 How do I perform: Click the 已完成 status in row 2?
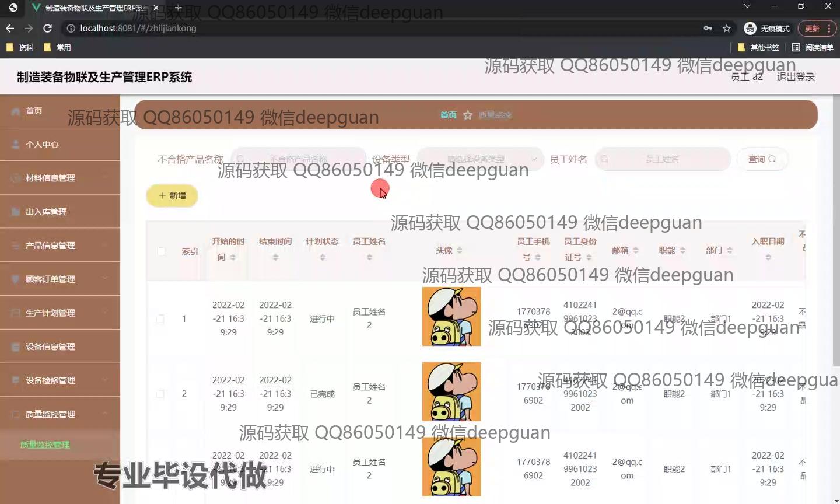pyautogui.click(x=322, y=394)
